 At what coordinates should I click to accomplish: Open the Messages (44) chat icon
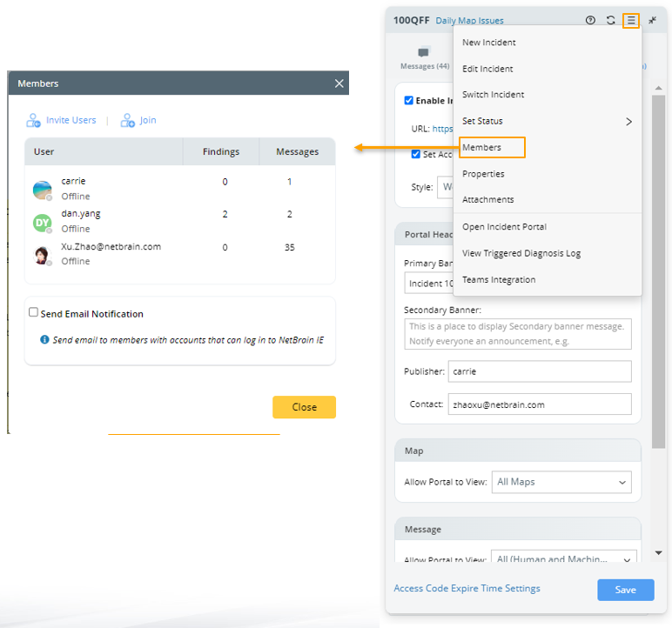[423, 52]
